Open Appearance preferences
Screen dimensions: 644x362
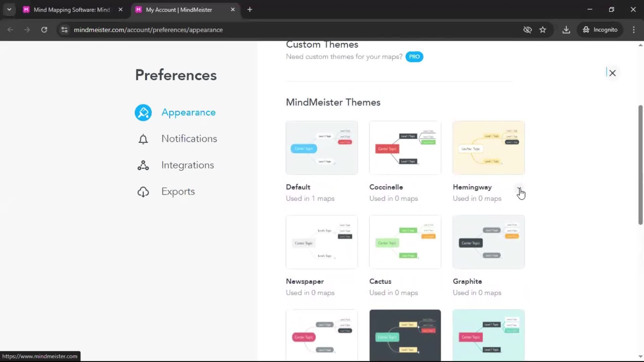pos(189,113)
